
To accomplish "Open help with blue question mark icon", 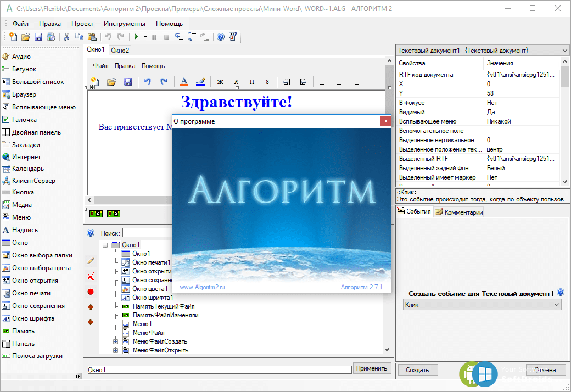I will click(x=221, y=36).
